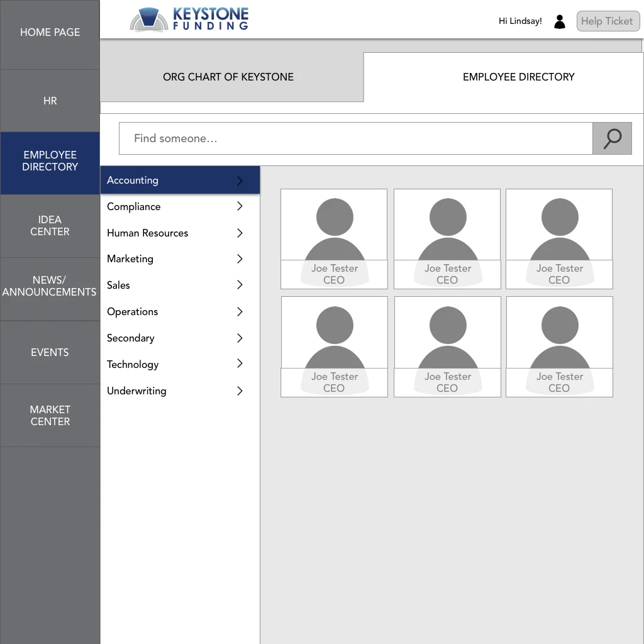644x644 pixels.
Task: Open Events in sidebar
Action: click(50, 352)
